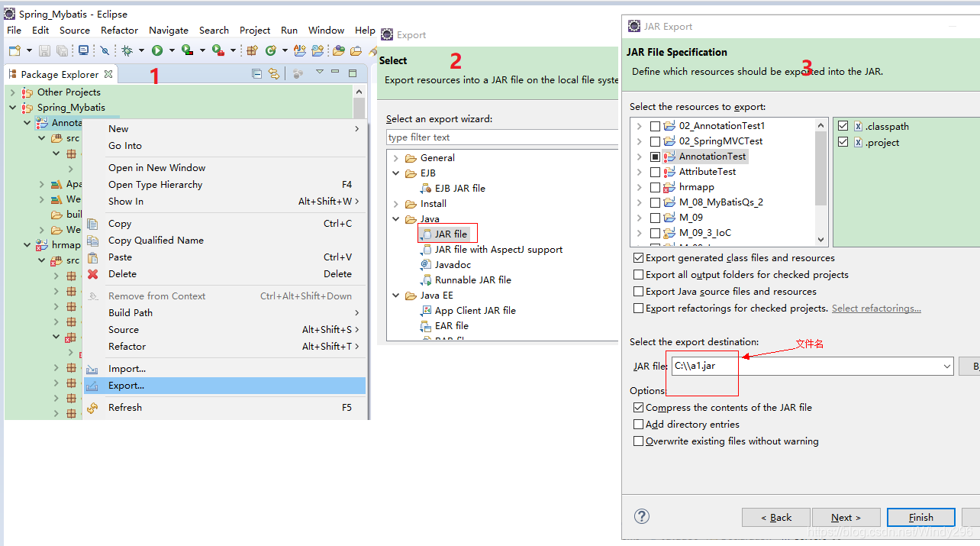Start the Debug bug icon
The height and width of the screenshot is (546, 980).
[127, 50]
